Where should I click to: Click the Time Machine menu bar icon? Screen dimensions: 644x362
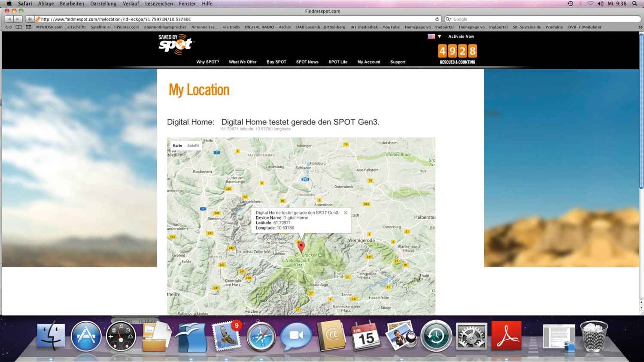point(570,3)
